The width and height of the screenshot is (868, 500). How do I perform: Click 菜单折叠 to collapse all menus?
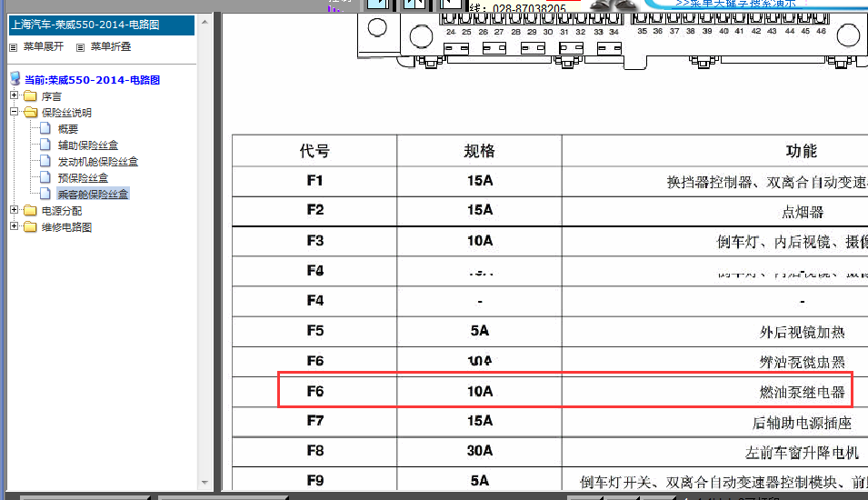pos(111,46)
